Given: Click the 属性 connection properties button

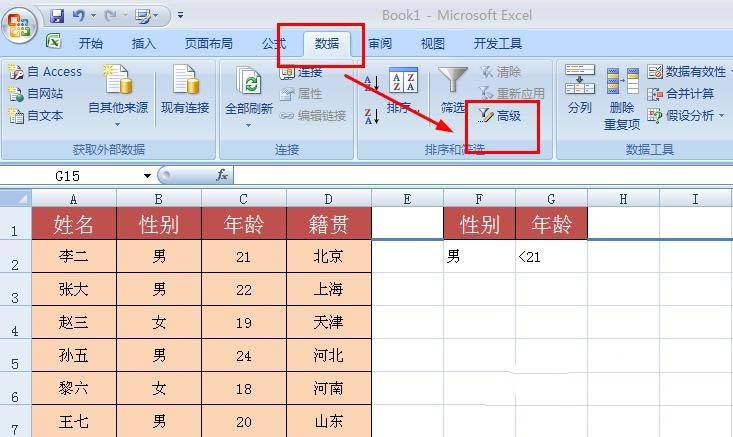Looking at the screenshot, I should [x=301, y=93].
